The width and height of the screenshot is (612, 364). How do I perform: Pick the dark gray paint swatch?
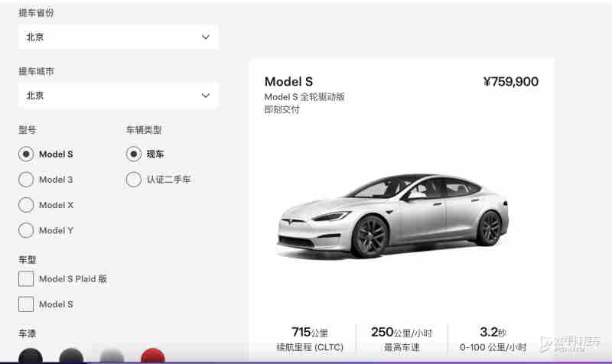[x=71, y=356]
